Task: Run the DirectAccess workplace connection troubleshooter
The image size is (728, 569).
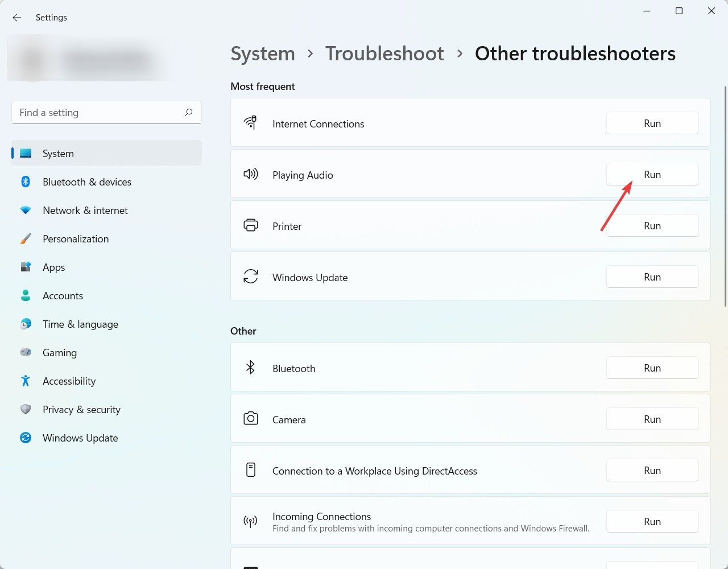Action: coord(652,470)
